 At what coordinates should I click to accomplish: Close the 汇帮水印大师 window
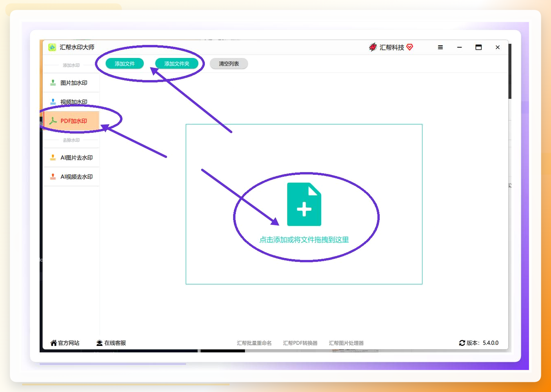click(x=498, y=47)
